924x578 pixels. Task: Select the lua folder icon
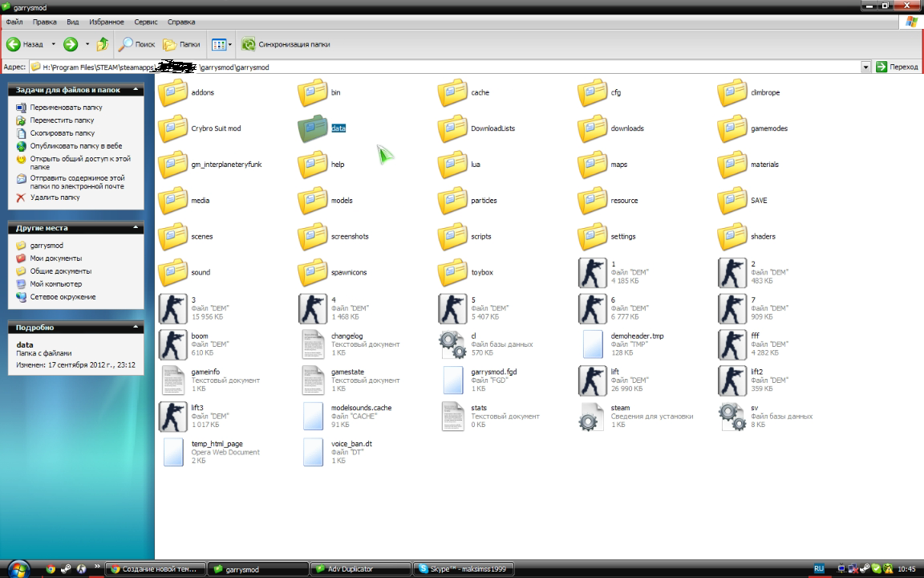point(452,165)
